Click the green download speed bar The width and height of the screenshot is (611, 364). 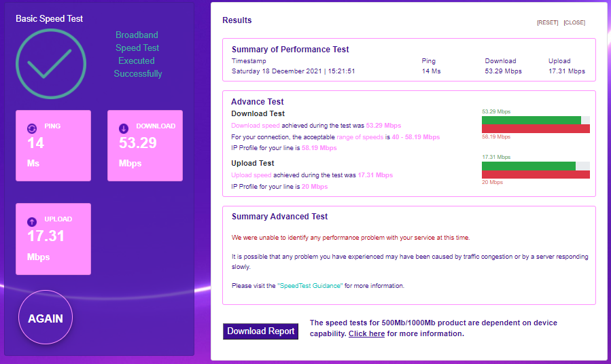[x=531, y=120]
